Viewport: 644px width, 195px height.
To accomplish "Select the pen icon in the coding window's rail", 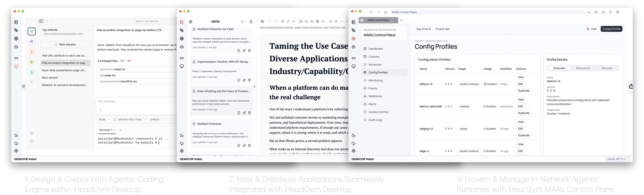I will tap(16, 30).
